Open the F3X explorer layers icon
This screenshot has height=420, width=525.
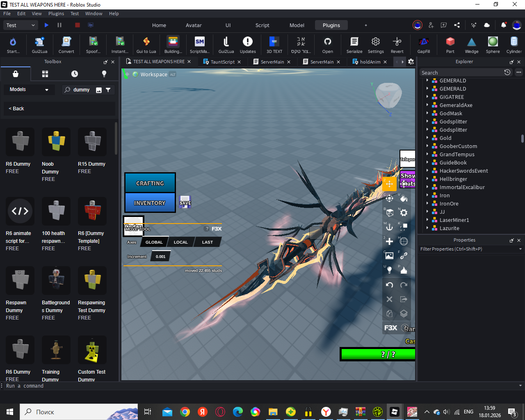coord(404,314)
